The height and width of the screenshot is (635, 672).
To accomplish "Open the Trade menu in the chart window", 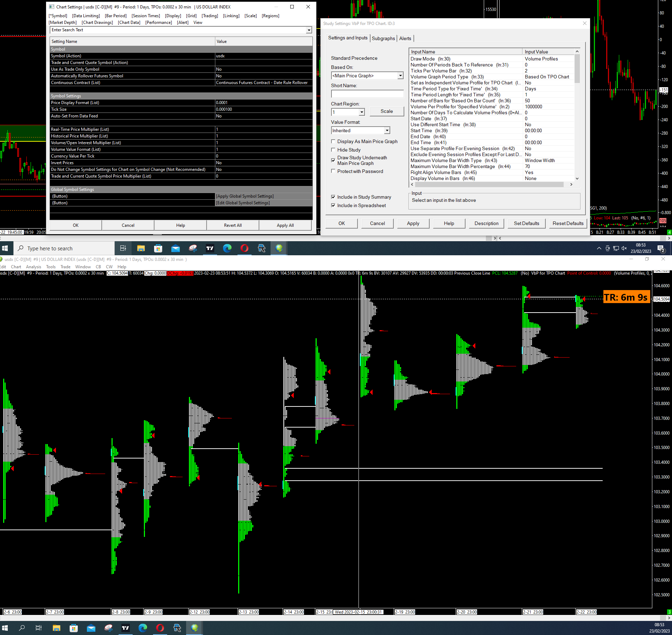I will 65,267.
